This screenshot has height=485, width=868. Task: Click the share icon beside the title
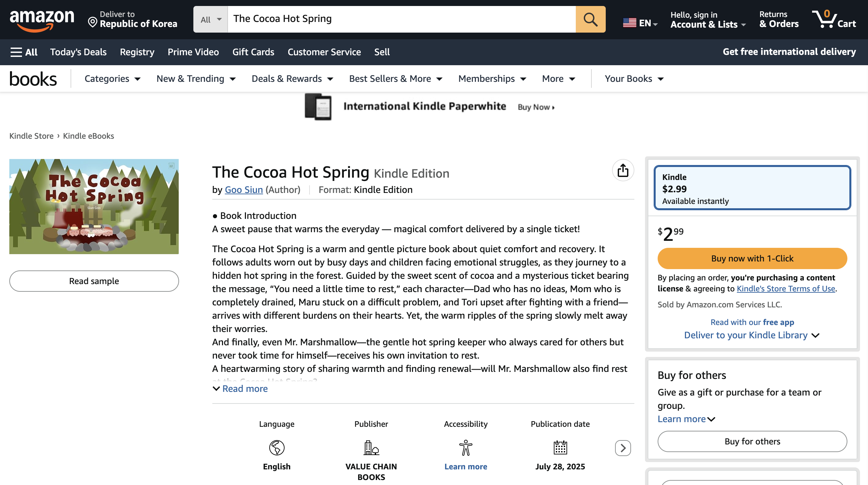pyautogui.click(x=623, y=170)
